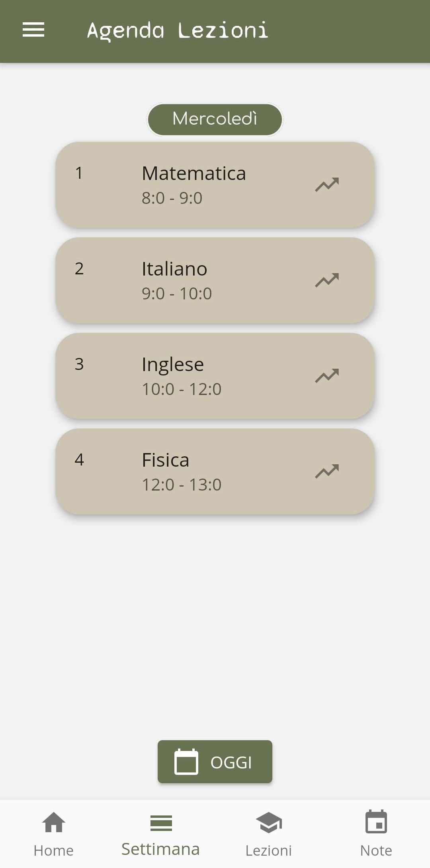430x868 pixels.
Task: Click the Home house icon
Action: 54,823
